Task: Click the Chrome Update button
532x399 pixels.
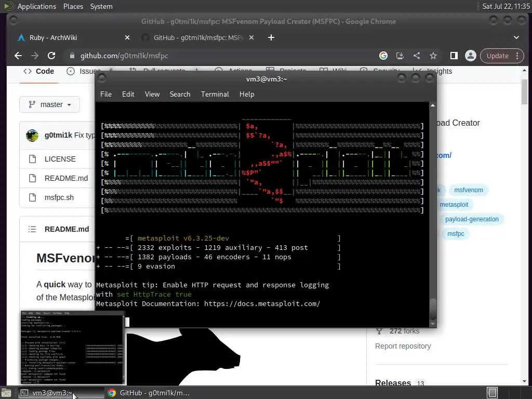Action: (x=497, y=56)
